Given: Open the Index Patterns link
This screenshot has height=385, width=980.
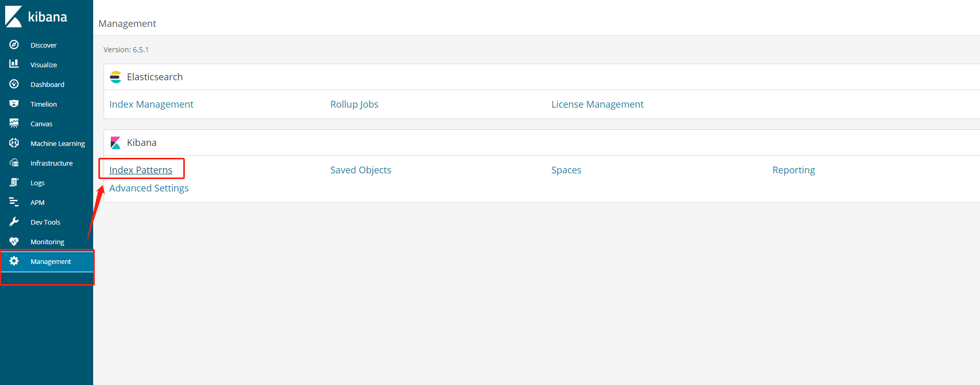Looking at the screenshot, I should 141,170.
